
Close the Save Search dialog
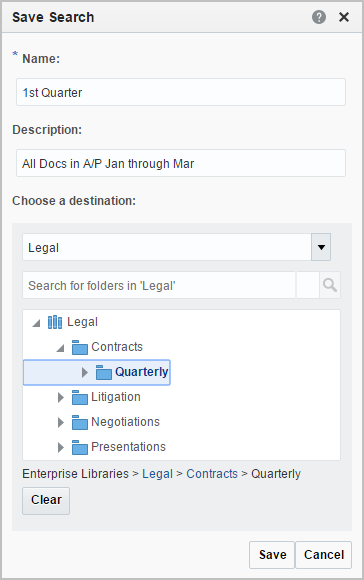[x=344, y=17]
